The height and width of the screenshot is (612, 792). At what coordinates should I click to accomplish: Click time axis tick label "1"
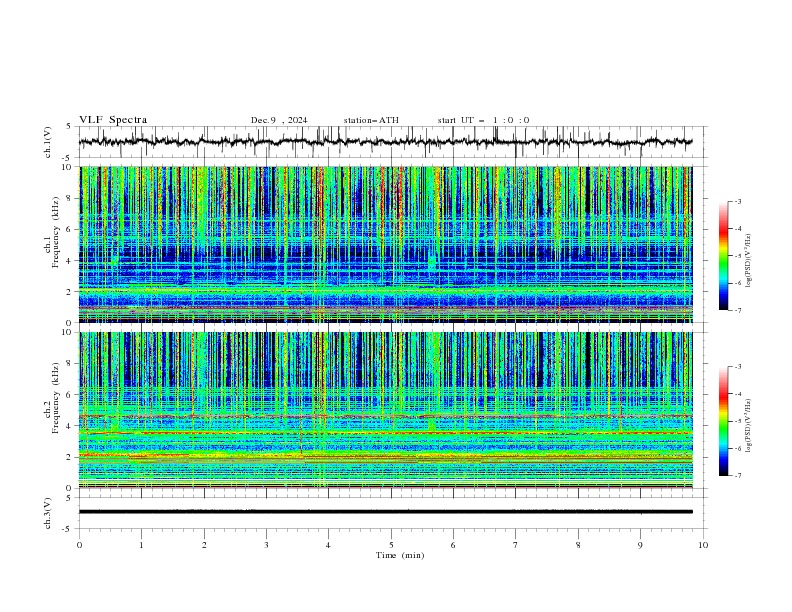click(x=141, y=545)
